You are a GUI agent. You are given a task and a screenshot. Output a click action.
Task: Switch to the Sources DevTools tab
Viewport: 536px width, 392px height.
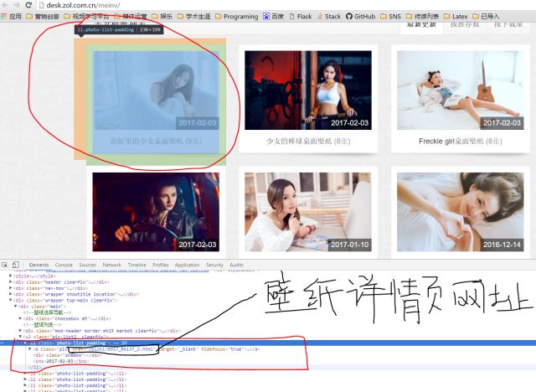point(87,265)
